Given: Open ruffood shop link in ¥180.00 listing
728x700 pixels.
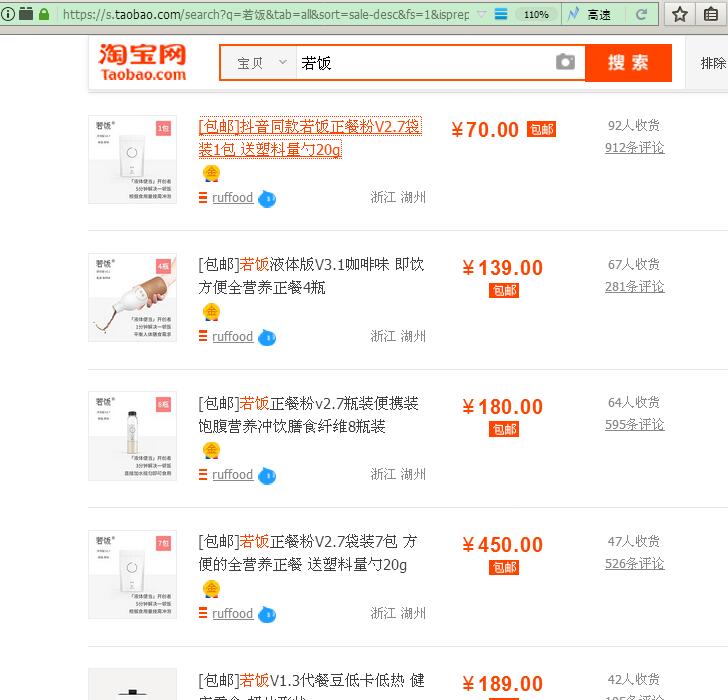Looking at the screenshot, I should click(233, 474).
